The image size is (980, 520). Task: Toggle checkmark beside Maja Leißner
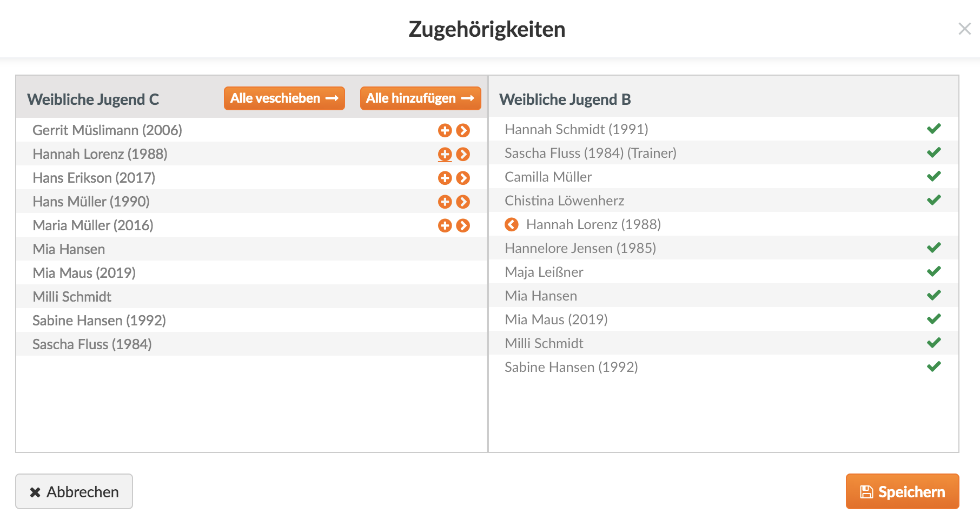point(933,271)
